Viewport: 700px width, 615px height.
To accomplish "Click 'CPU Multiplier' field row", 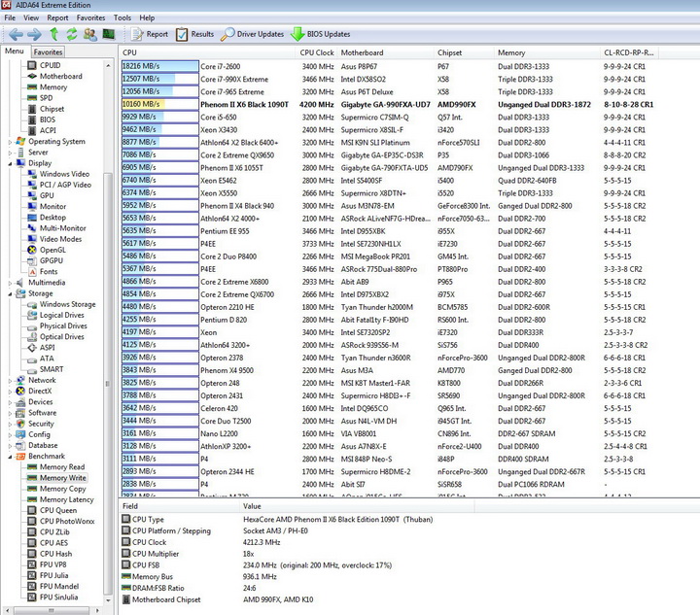I will 156,554.
